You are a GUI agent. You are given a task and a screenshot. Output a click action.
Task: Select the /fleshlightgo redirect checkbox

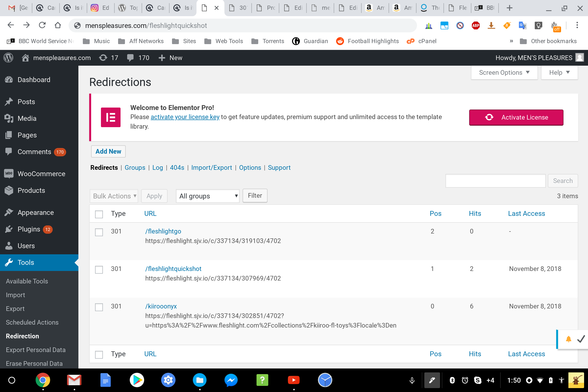pyautogui.click(x=99, y=232)
